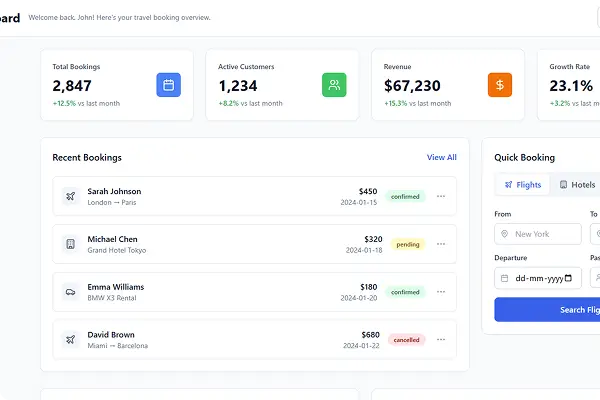
Task: Click the London → Paris route text
Action: [112, 202]
